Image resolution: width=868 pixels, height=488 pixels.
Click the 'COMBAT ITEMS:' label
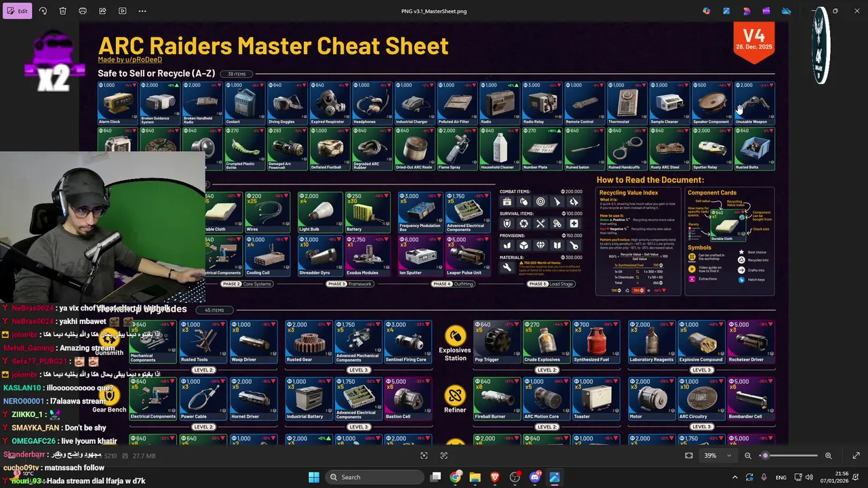[515, 192]
